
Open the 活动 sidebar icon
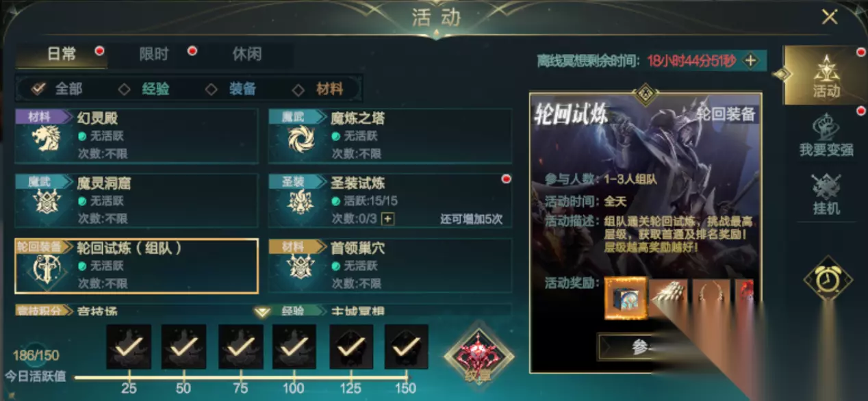coord(826,75)
